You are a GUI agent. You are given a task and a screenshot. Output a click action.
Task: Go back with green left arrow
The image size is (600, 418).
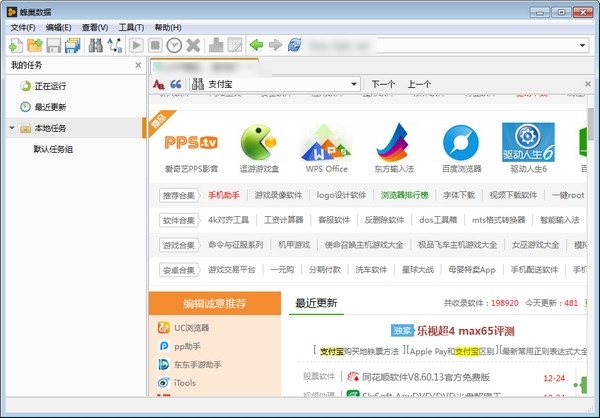pos(256,46)
